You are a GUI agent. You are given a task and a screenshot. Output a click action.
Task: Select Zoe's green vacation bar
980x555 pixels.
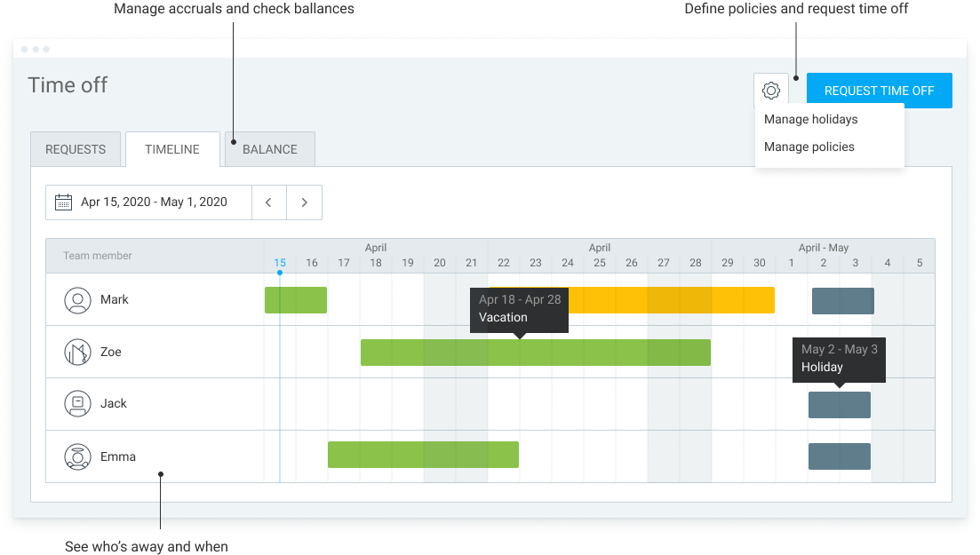click(536, 353)
